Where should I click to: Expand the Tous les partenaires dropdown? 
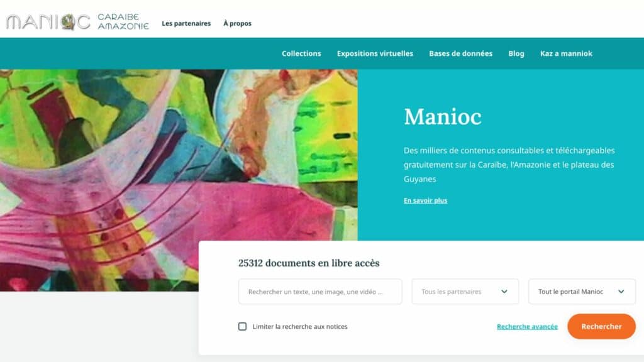click(465, 292)
